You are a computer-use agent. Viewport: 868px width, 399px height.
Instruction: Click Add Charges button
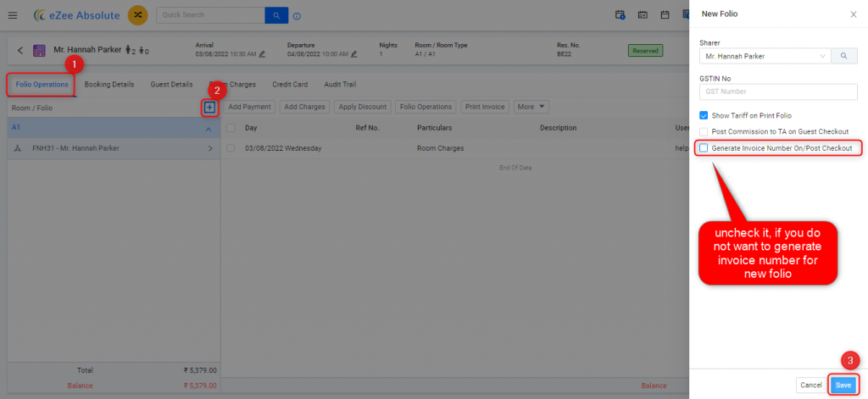coord(305,107)
